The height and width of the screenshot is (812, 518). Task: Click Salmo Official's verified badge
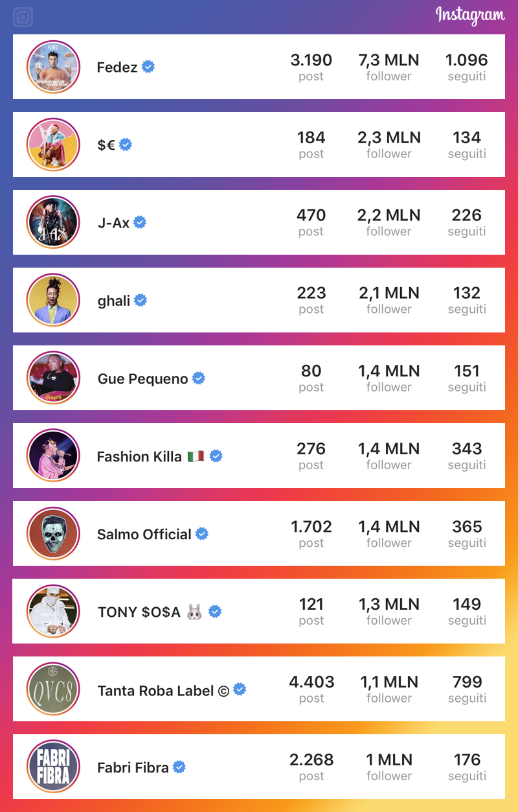[202, 533]
